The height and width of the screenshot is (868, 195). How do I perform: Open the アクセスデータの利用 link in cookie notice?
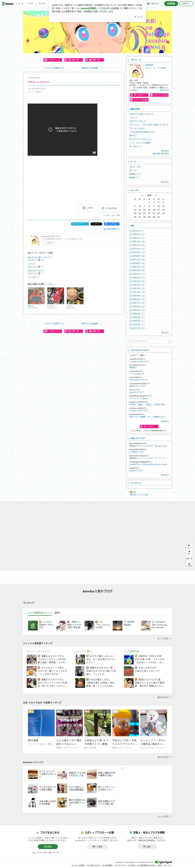109,8
